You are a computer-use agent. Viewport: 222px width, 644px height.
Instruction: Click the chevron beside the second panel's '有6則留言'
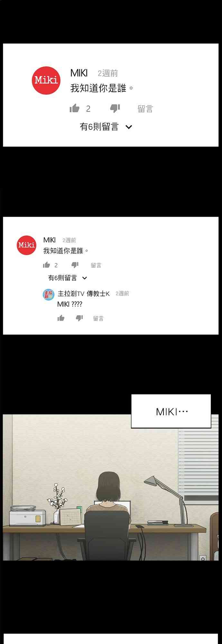coord(85,278)
